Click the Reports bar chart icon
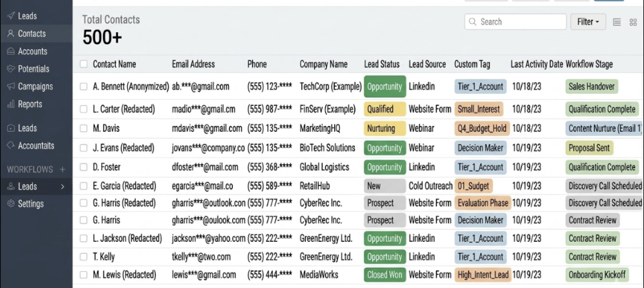The image size is (644, 288). point(11,104)
